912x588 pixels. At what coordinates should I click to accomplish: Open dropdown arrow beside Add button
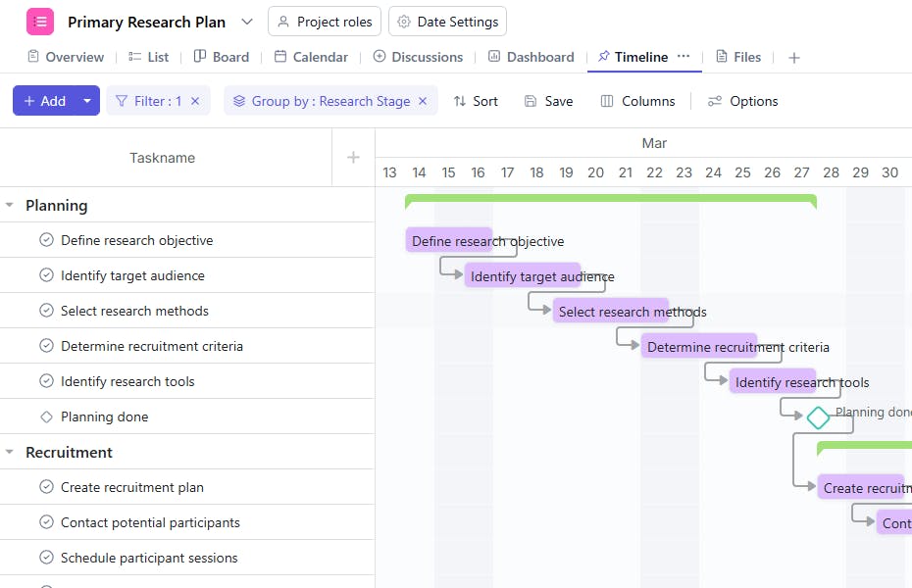coord(87,101)
